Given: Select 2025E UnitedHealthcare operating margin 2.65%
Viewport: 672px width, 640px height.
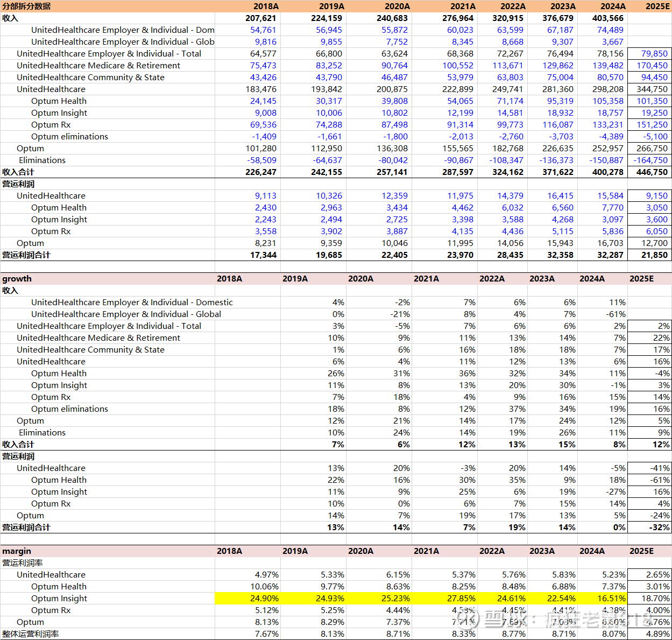Looking at the screenshot, I should pos(657,575).
